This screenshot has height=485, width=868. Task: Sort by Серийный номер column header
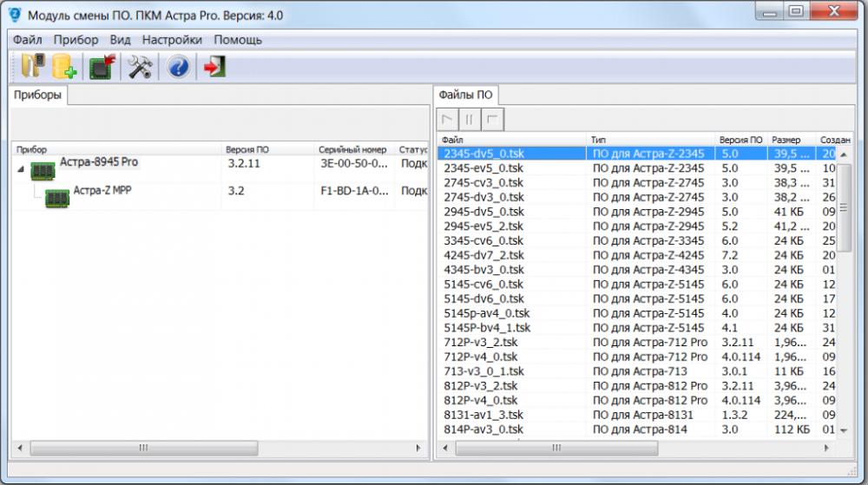(354, 149)
